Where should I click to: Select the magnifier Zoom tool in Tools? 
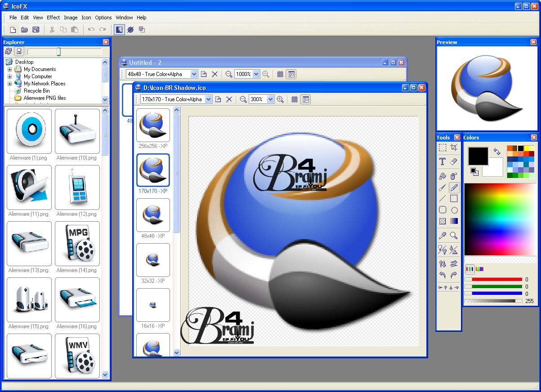454,236
